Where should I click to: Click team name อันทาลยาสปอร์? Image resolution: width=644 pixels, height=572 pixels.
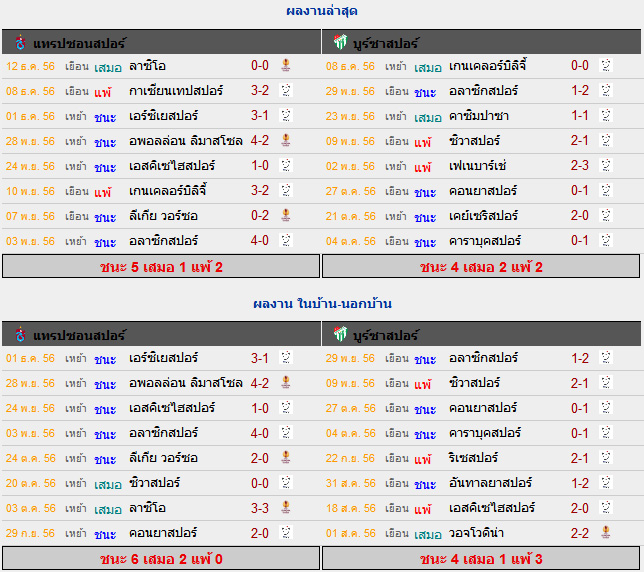point(490,482)
